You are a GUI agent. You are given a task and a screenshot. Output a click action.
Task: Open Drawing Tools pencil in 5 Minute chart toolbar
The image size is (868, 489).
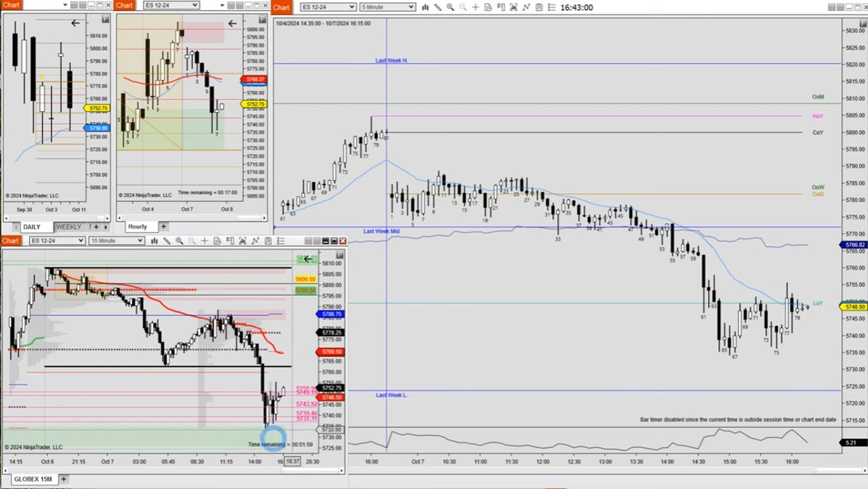coord(437,7)
